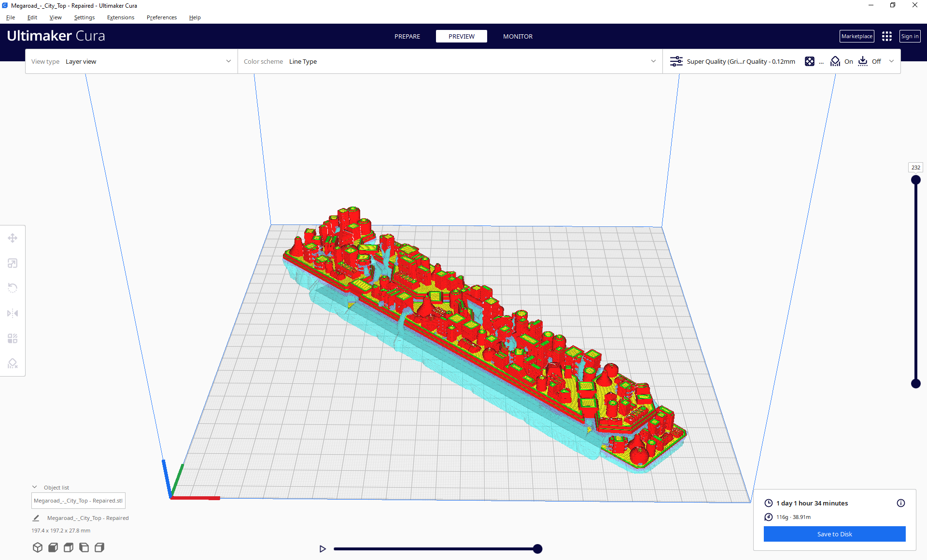Click the 1 day 1 hour 34 minutes estimate
The image size is (927, 560).
812,503
